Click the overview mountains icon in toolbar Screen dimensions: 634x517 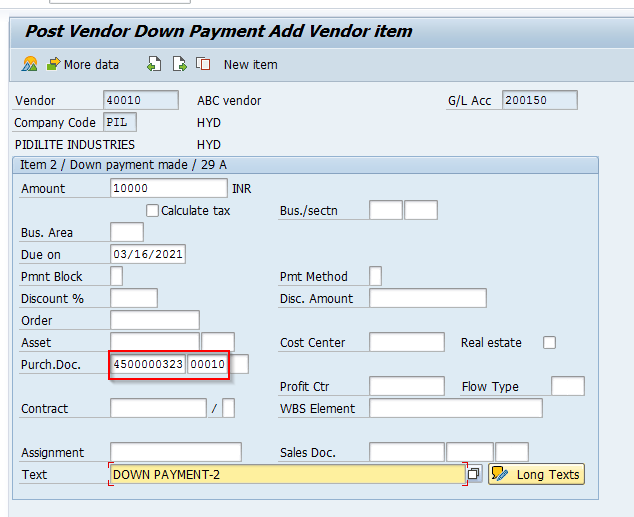click(x=30, y=64)
